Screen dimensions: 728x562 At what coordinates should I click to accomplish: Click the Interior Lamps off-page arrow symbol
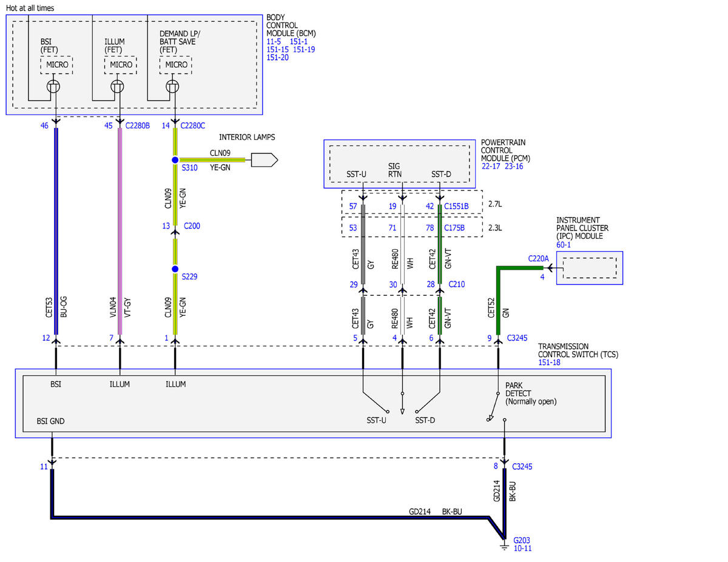tap(264, 160)
